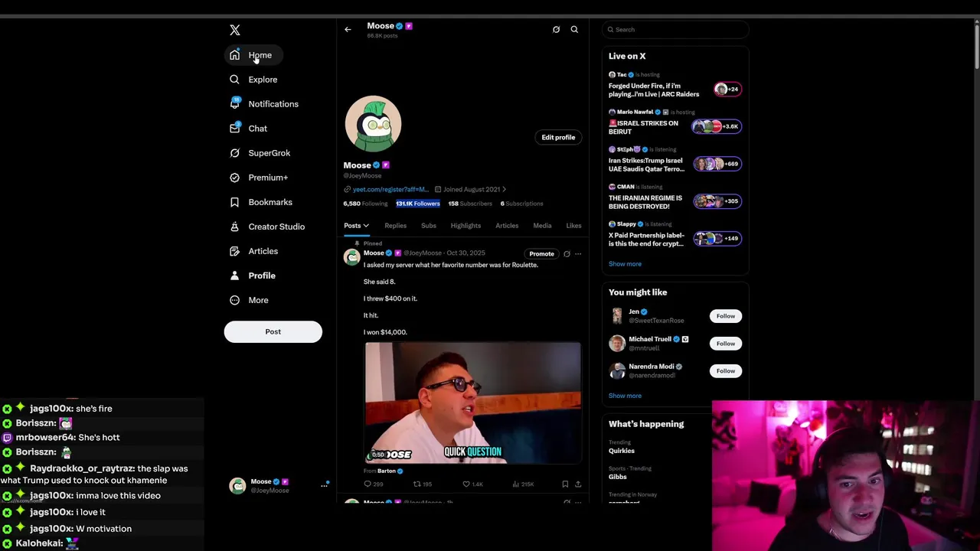Click the back arrow on profile header
Viewport: 980px width, 551px height.
pos(348,30)
